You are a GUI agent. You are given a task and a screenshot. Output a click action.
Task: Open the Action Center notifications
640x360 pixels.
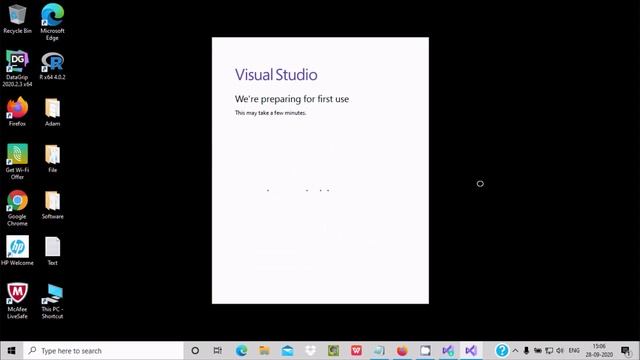(x=625, y=351)
